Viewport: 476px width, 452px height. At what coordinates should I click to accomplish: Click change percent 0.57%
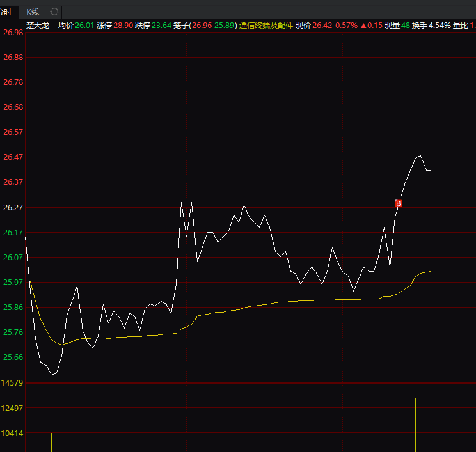click(346, 26)
